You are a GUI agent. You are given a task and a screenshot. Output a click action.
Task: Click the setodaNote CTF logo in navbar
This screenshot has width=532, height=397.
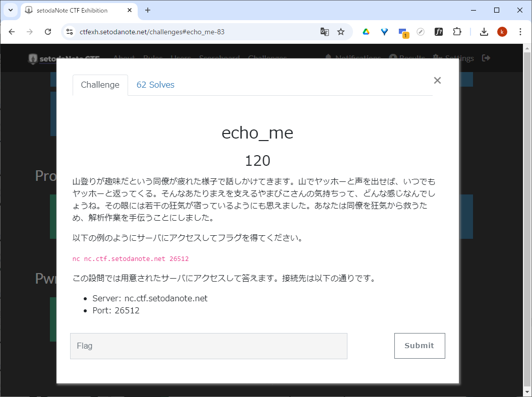[64, 58]
